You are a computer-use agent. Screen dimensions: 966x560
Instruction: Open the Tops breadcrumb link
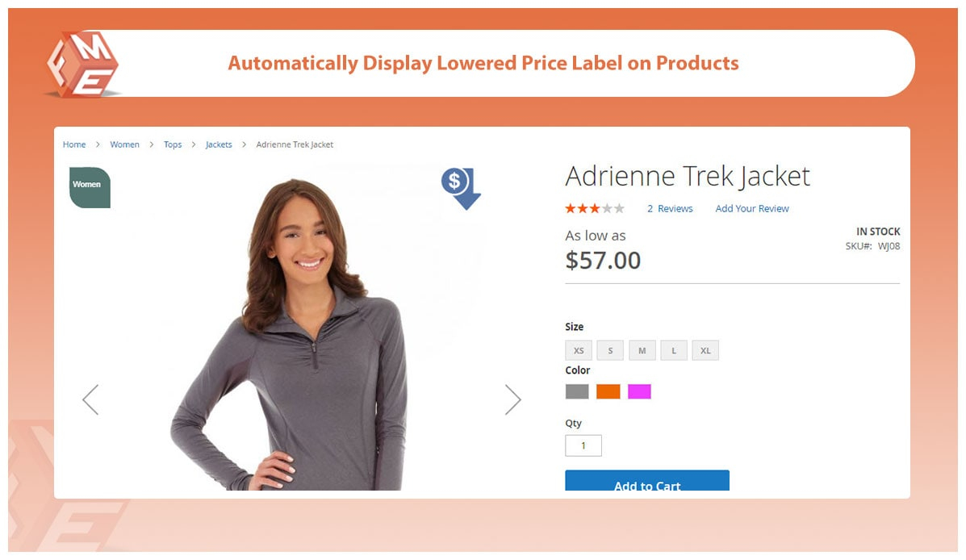coord(173,144)
